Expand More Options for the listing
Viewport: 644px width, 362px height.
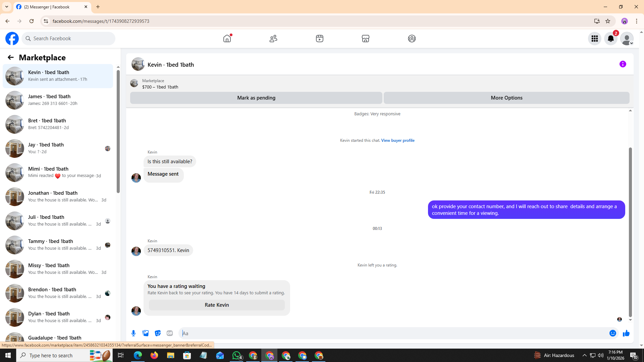(506, 98)
